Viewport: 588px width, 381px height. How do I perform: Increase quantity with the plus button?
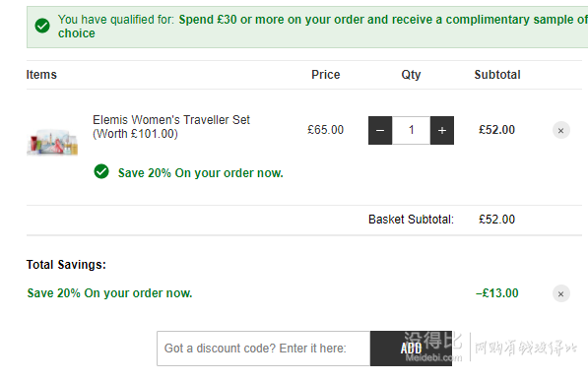[x=442, y=131]
